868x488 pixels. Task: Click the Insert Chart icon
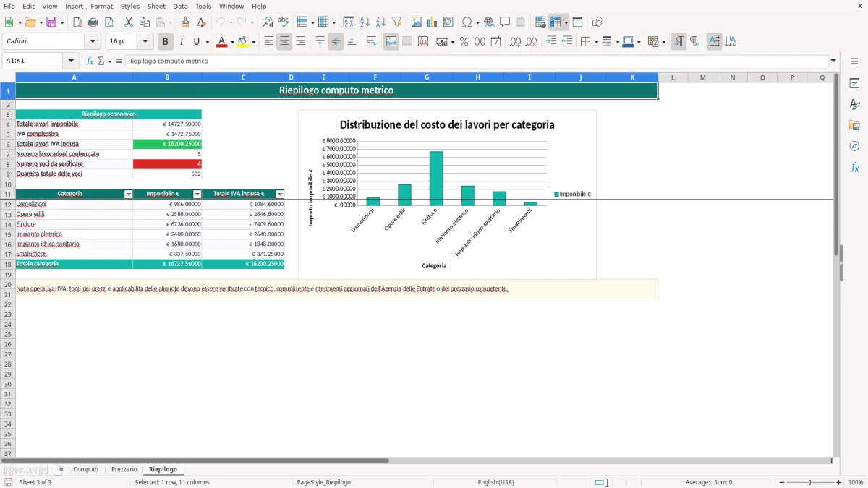[433, 22]
